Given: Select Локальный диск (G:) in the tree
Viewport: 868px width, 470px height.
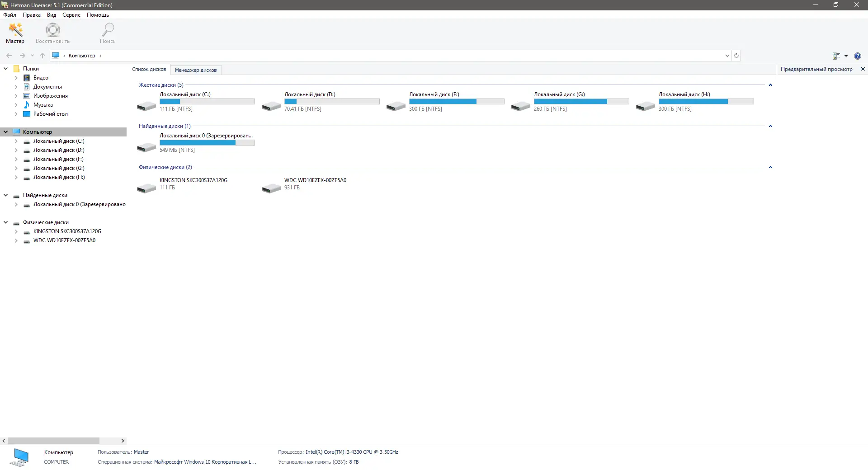Looking at the screenshot, I should click(59, 168).
